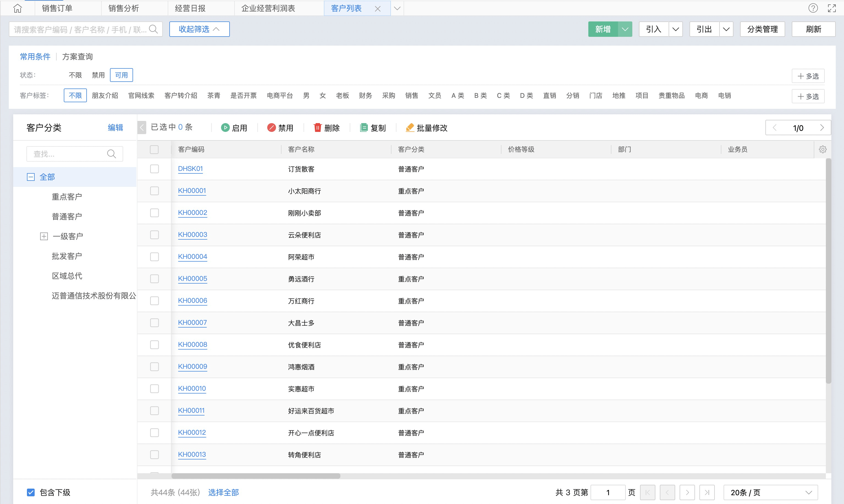Open column settings gear icon
Screen dimensions: 844x504
click(823, 149)
